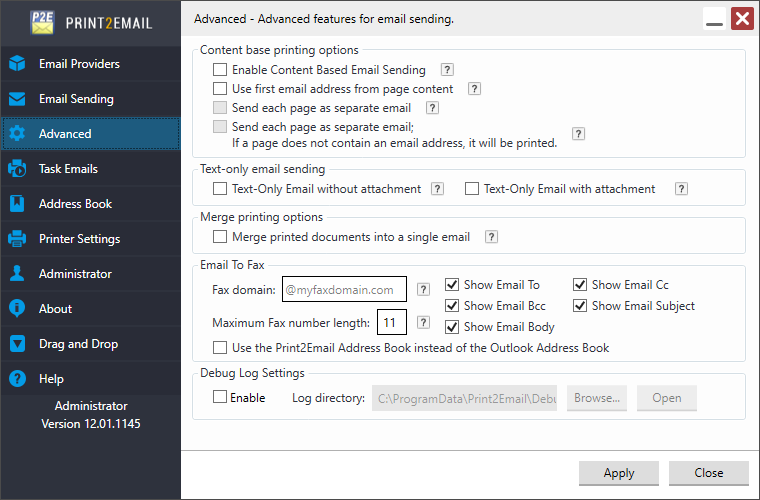Check Use first email address from page content
The width and height of the screenshot is (760, 500).
point(220,89)
